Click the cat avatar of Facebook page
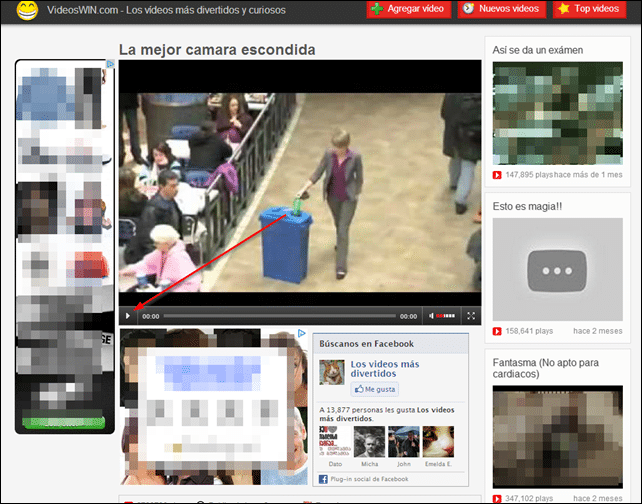Viewport: 642px width, 504px height. (x=332, y=372)
